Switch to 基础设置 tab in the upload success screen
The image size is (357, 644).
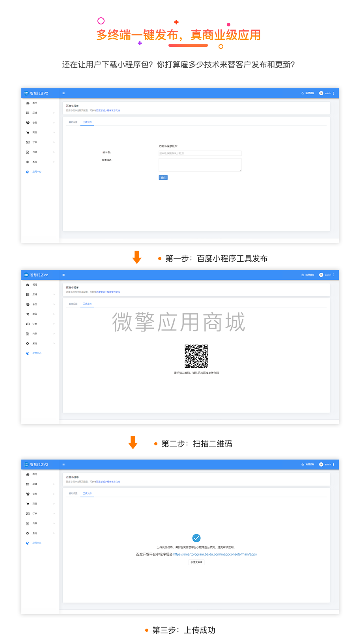[x=73, y=493]
